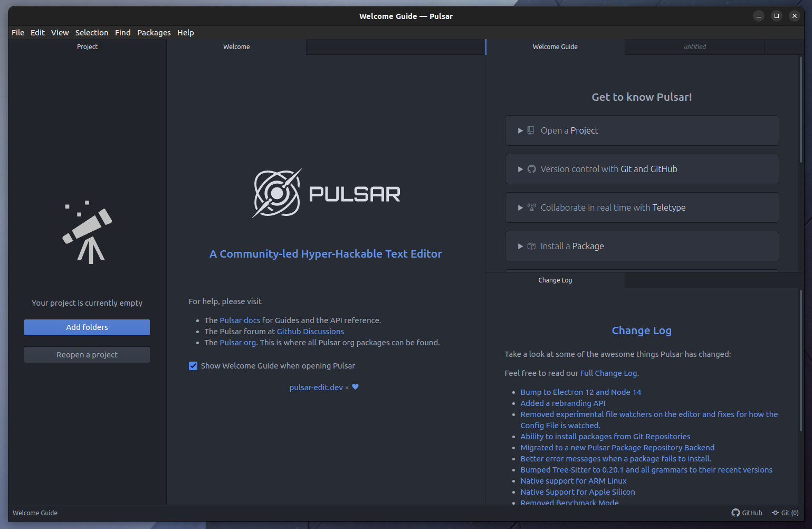This screenshot has height=529, width=812.
Task: Open the Packages menu
Action: coord(154,33)
